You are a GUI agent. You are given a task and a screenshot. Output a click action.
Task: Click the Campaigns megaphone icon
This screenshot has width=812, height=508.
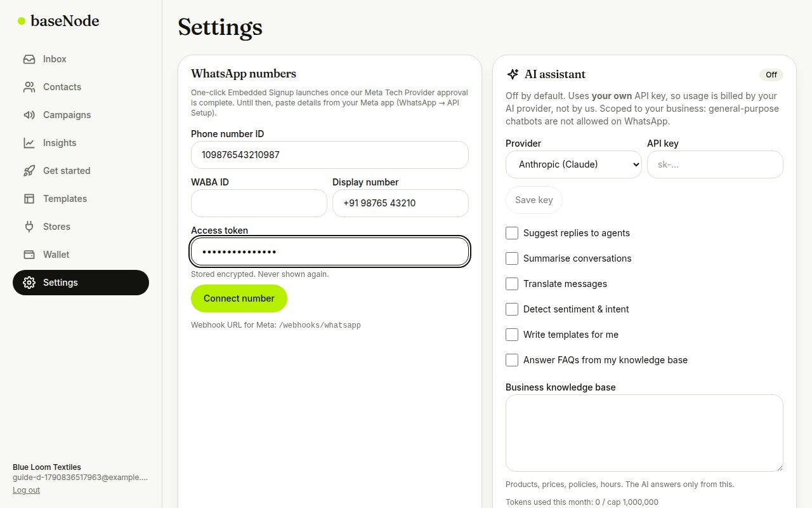(x=29, y=115)
